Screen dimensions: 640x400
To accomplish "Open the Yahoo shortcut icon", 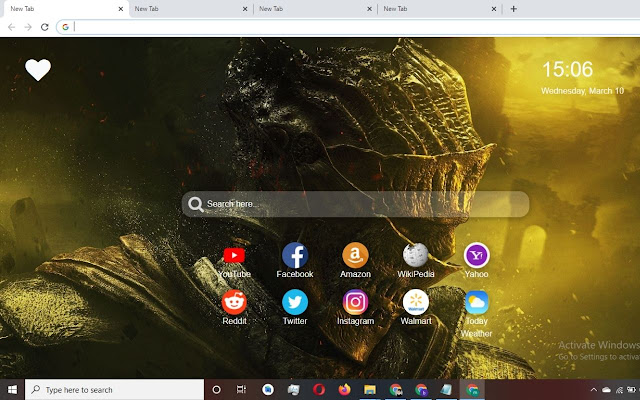I will 476,256.
